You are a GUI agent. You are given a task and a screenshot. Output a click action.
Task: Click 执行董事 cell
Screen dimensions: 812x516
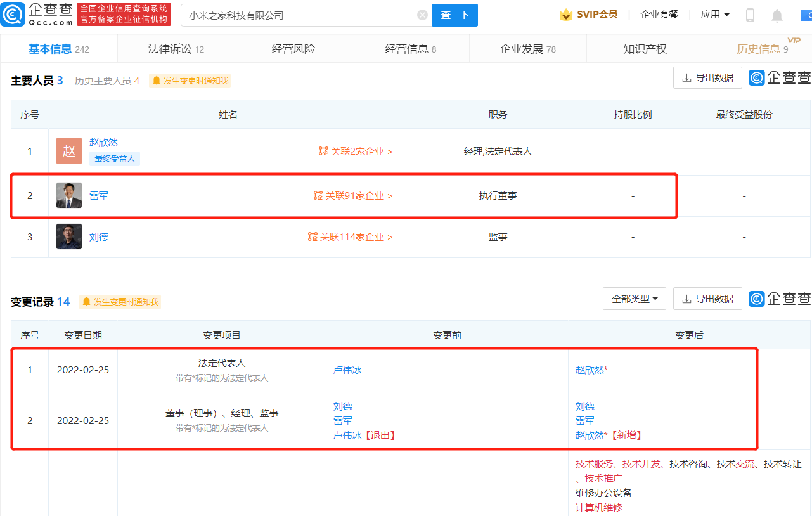(498, 196)
